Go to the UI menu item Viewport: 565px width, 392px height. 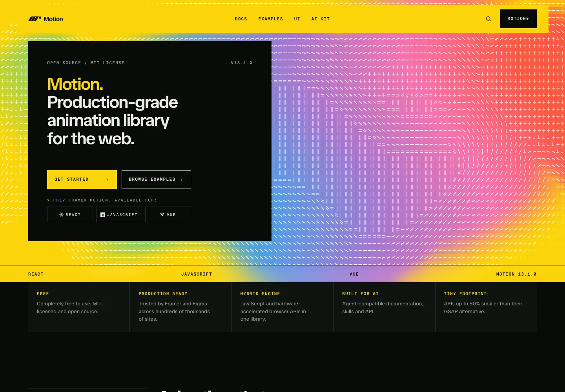[297, 19]
